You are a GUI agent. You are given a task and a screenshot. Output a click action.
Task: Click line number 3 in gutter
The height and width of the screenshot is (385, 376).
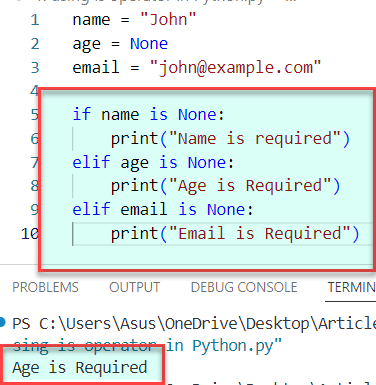coord(35,68)
